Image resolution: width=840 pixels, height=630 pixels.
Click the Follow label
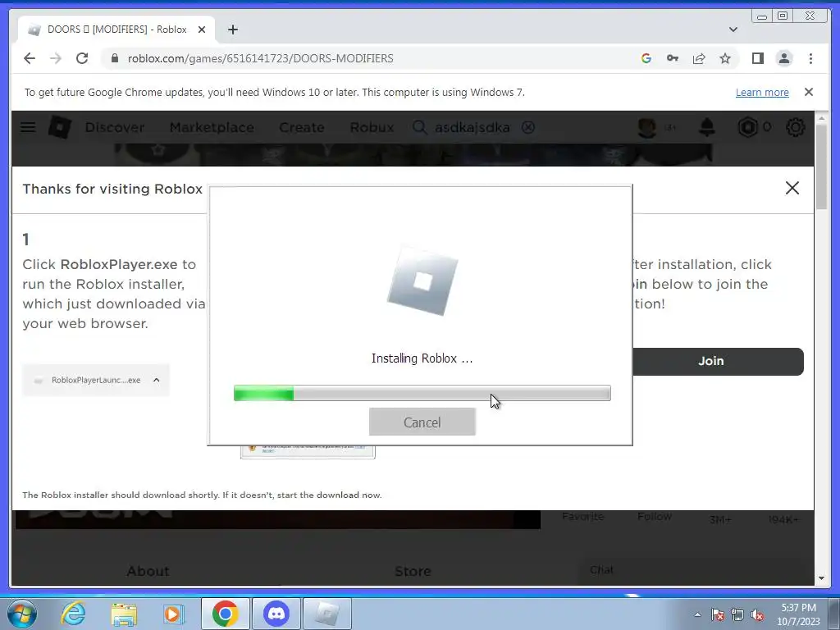pos(655,517)
